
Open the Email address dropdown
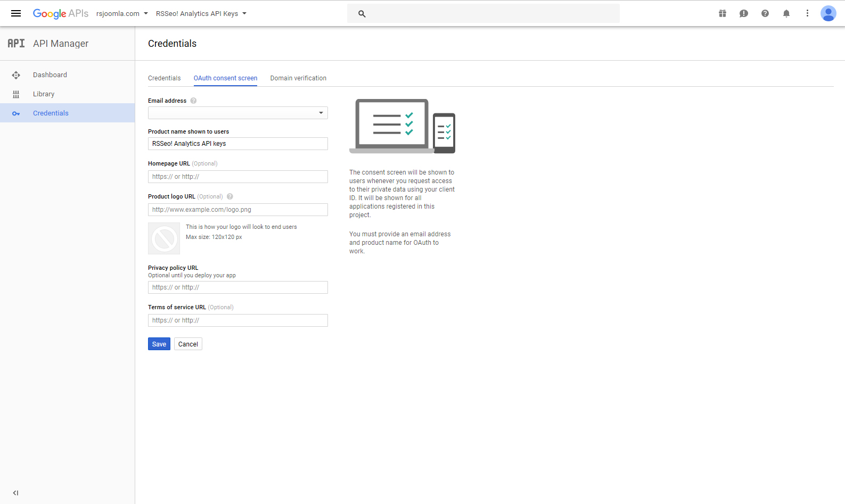238,113
